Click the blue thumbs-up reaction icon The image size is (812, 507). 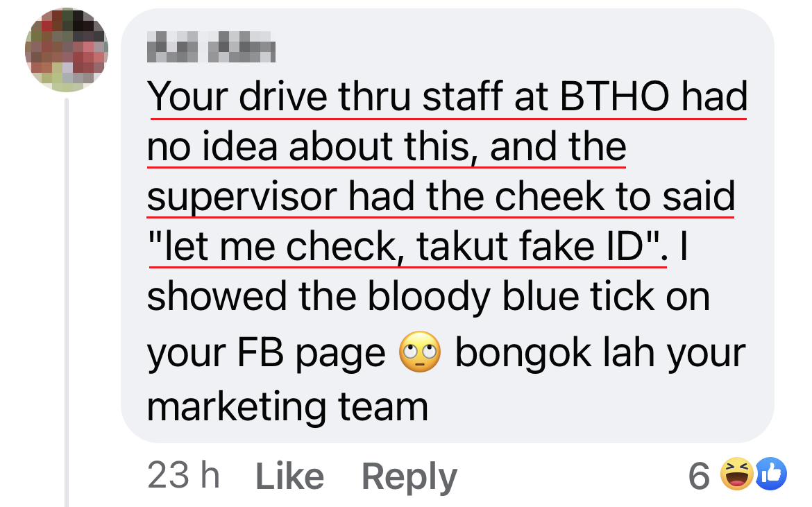[771, 474]
